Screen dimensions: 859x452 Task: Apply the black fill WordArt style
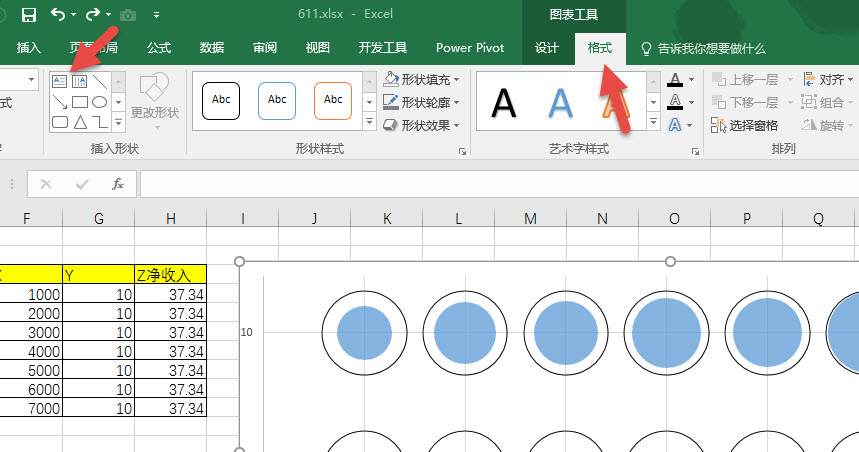503,103
